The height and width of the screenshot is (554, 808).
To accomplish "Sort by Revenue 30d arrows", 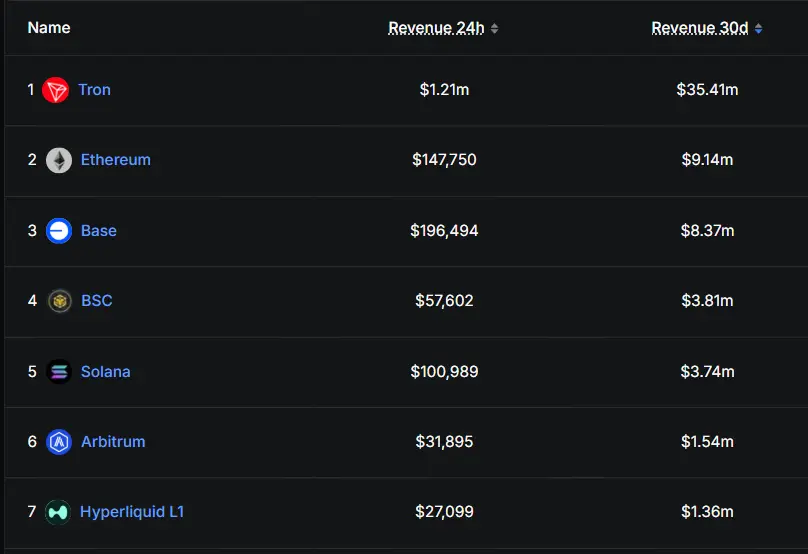I will [x=758, y=28].
